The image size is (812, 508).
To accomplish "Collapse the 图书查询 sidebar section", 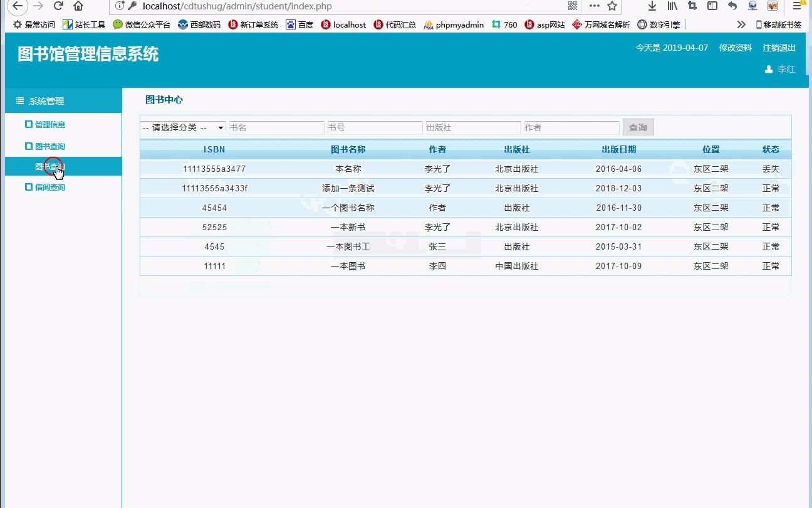I will [x=49, y=146].
